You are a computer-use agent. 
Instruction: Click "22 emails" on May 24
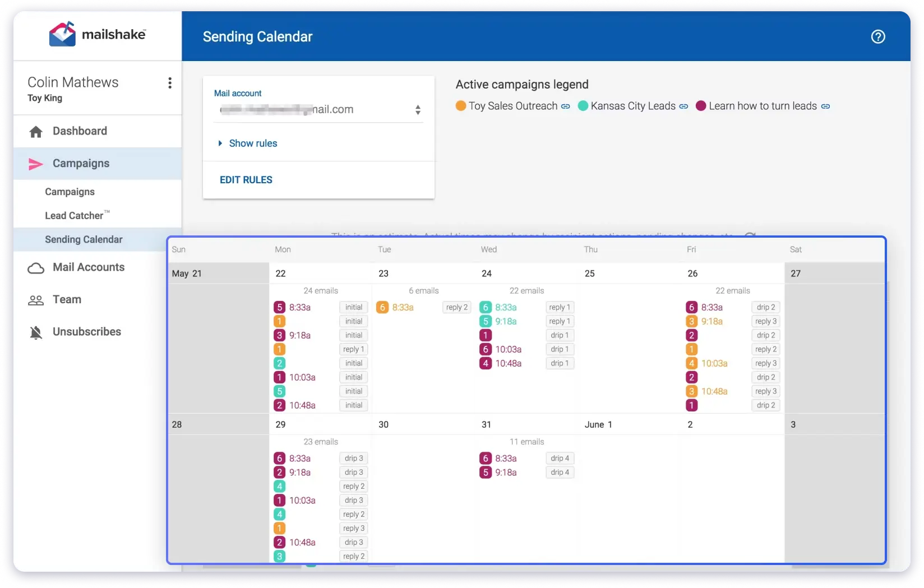click(x=526, y=291)
